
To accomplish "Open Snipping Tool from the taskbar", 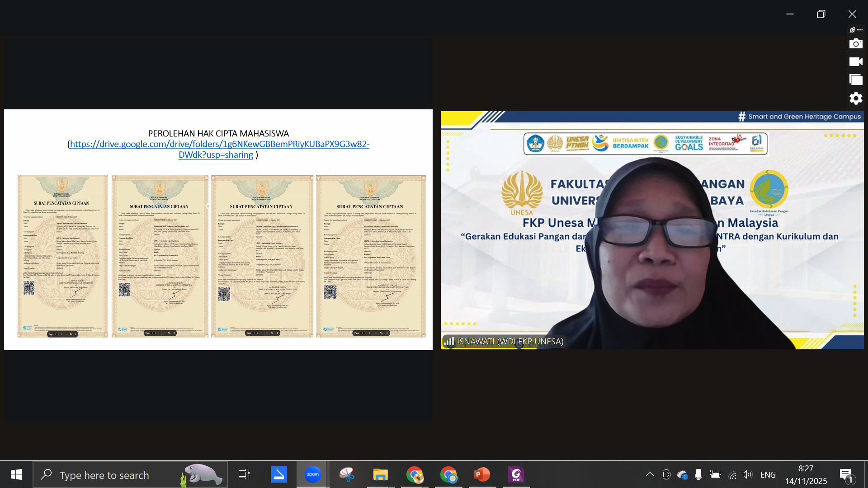I will (x=347, y=474).
